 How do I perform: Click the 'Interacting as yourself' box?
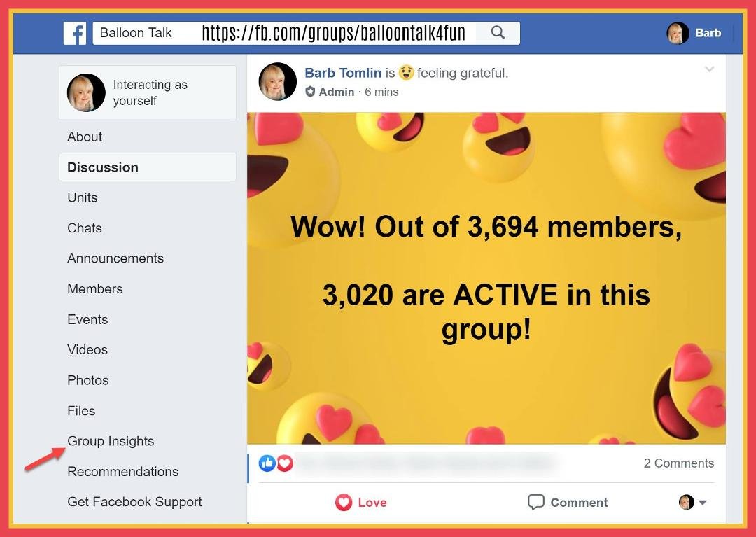pos(148,92)
